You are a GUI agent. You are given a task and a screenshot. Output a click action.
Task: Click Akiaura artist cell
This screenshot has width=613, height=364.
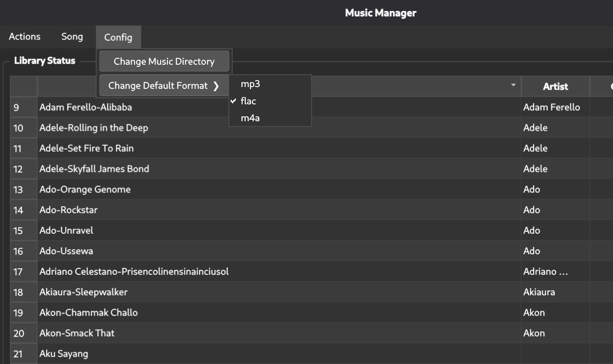click(x=539, y=292)
